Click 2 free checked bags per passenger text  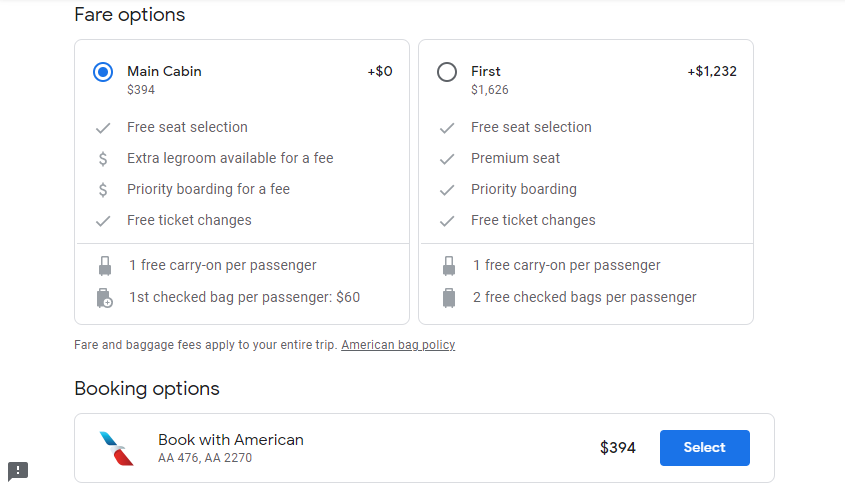pos(585,297)
